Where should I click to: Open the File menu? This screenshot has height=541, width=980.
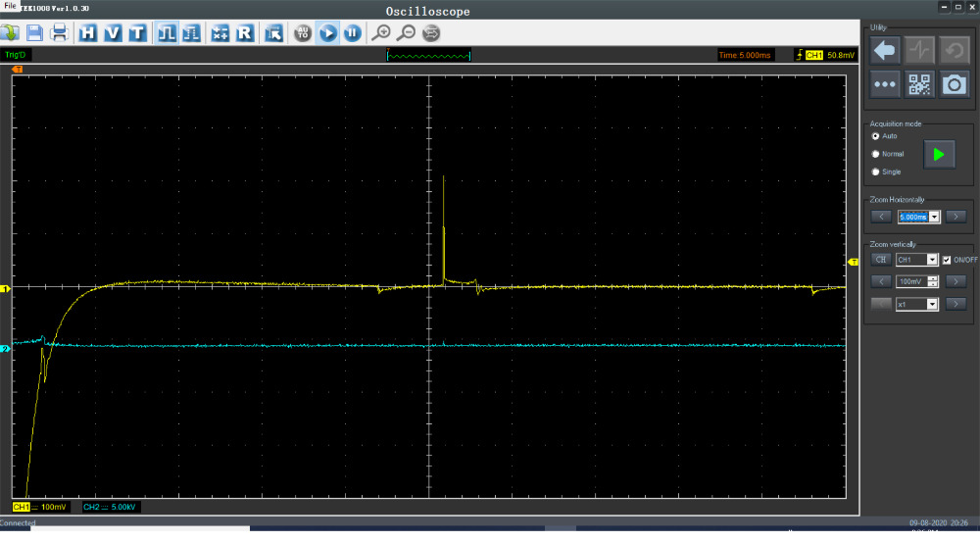coord(10,6)
